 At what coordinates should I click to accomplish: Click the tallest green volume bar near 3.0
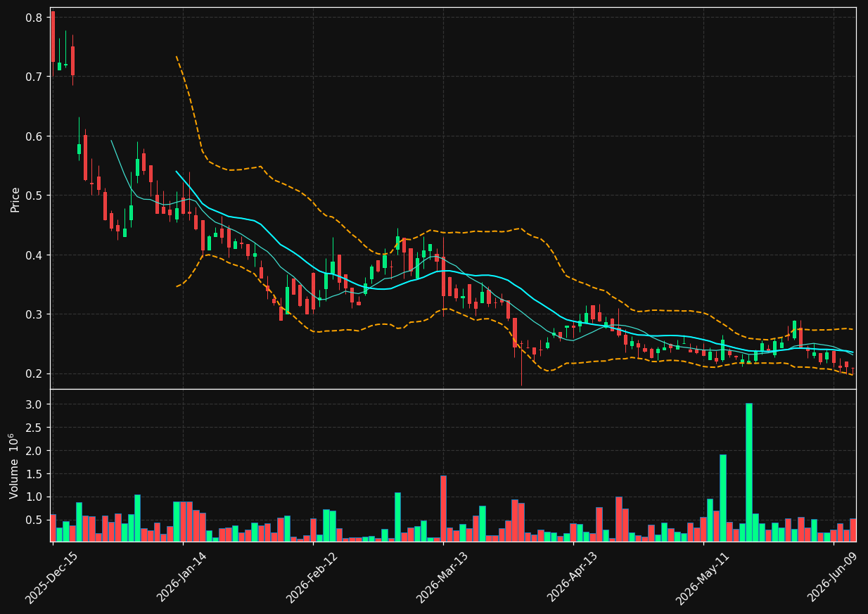[x=749, y=472]
